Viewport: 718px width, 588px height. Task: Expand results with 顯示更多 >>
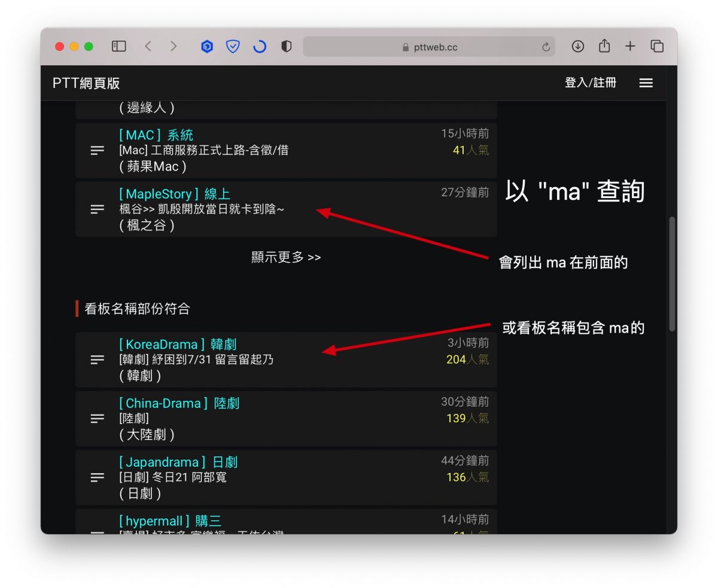pos(286,257)
